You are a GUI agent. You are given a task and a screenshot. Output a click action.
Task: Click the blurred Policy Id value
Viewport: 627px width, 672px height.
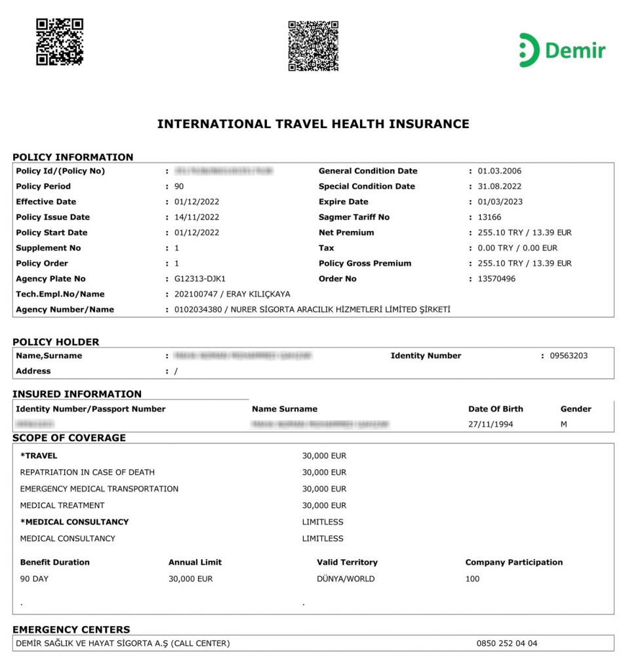[224, 171]
